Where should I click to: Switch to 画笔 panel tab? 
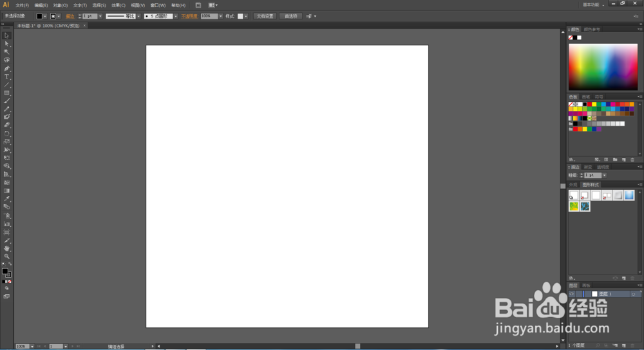[586, 97]
